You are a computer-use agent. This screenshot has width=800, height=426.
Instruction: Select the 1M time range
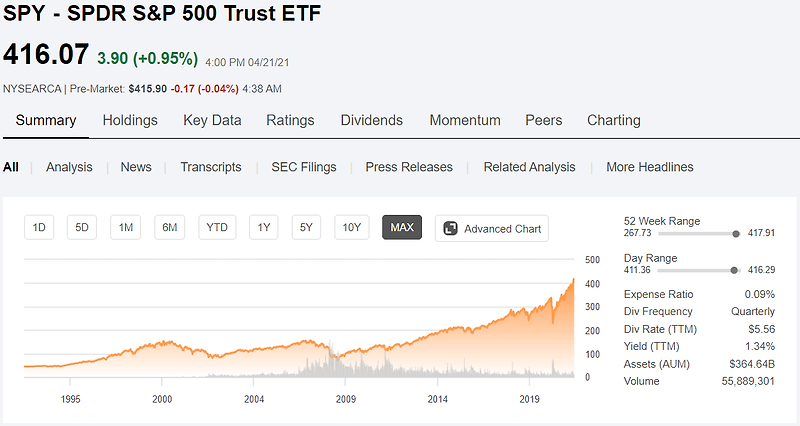pyautogui.click(x=126, y=228)
